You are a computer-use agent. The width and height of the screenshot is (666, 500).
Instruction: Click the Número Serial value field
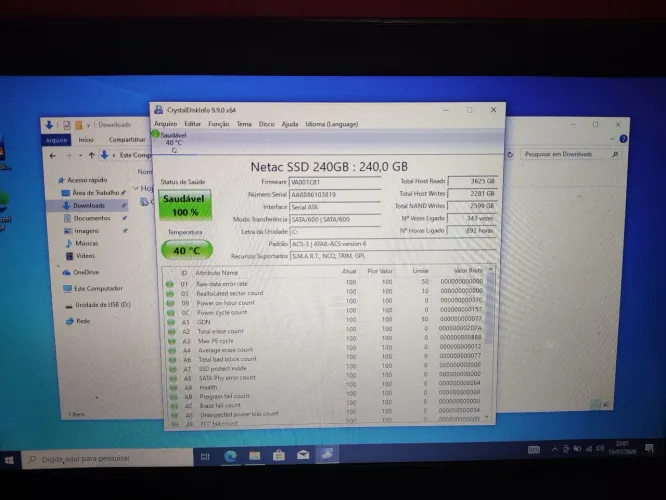click(335, 195)
